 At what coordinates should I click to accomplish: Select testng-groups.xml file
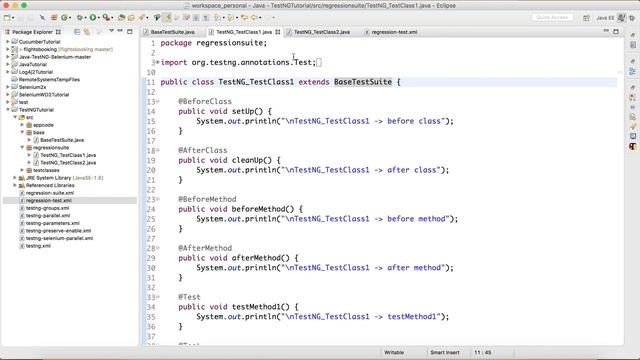(47, 208)
